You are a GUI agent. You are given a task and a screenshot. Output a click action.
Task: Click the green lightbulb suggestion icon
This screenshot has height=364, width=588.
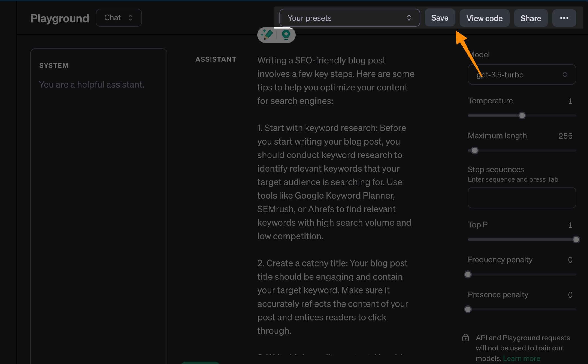pyautogui.click(x=286, y=35)
